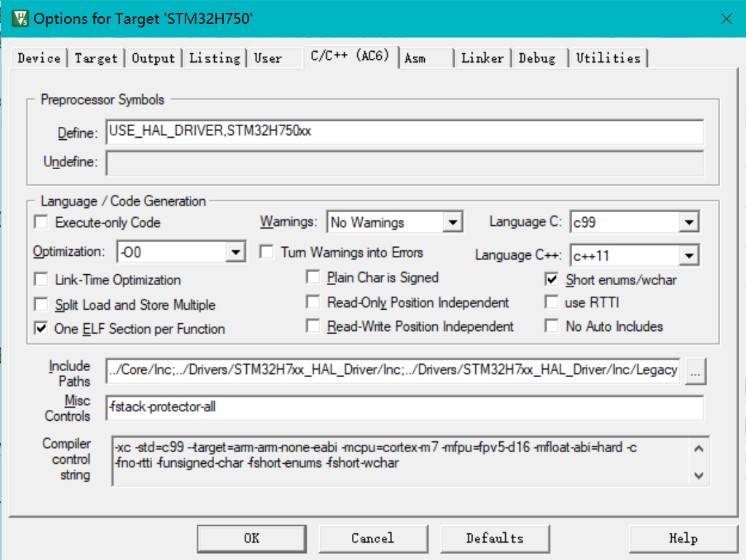Click the Define preprocessor symbols field
746x560 pixels.
[x=405, y=132]
